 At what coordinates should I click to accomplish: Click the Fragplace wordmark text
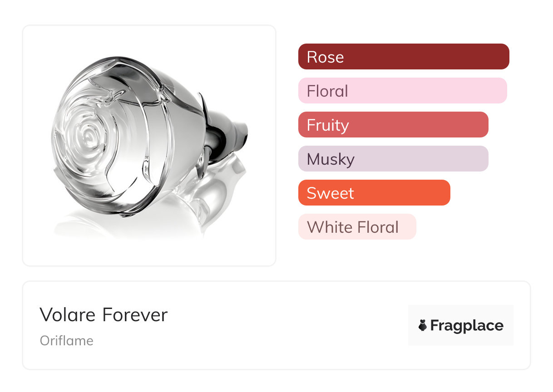[467, 326]
